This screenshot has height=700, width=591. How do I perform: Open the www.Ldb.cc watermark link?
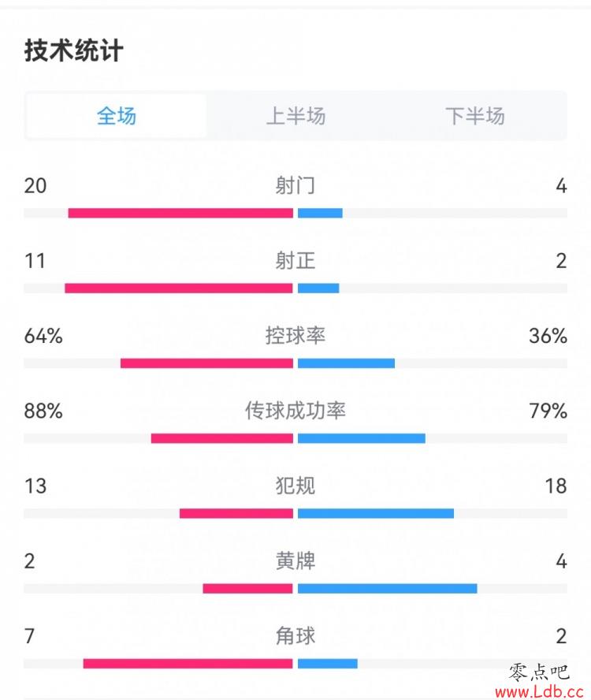tap(539, 691)
